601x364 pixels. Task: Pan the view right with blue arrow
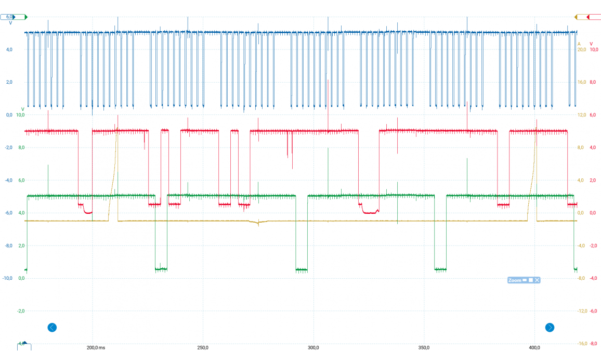click(x=550, y=328)
